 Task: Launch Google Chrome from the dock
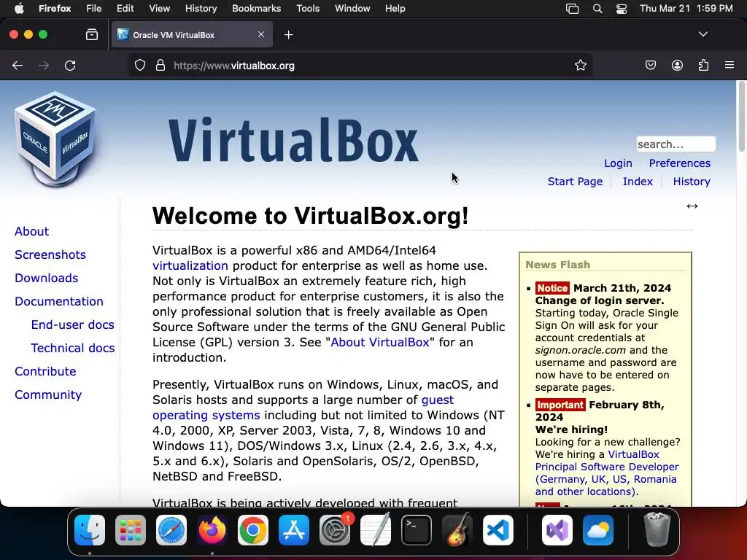pos(253,530)
